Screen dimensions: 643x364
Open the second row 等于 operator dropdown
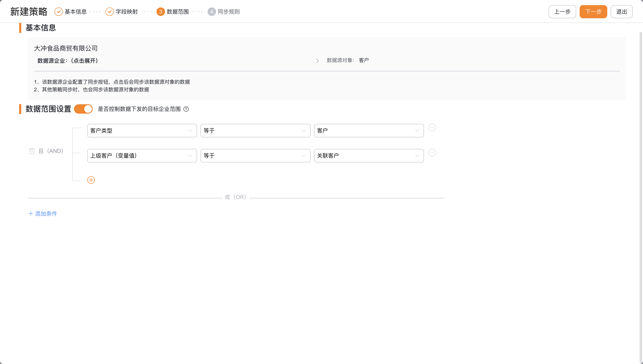point(255,156)
